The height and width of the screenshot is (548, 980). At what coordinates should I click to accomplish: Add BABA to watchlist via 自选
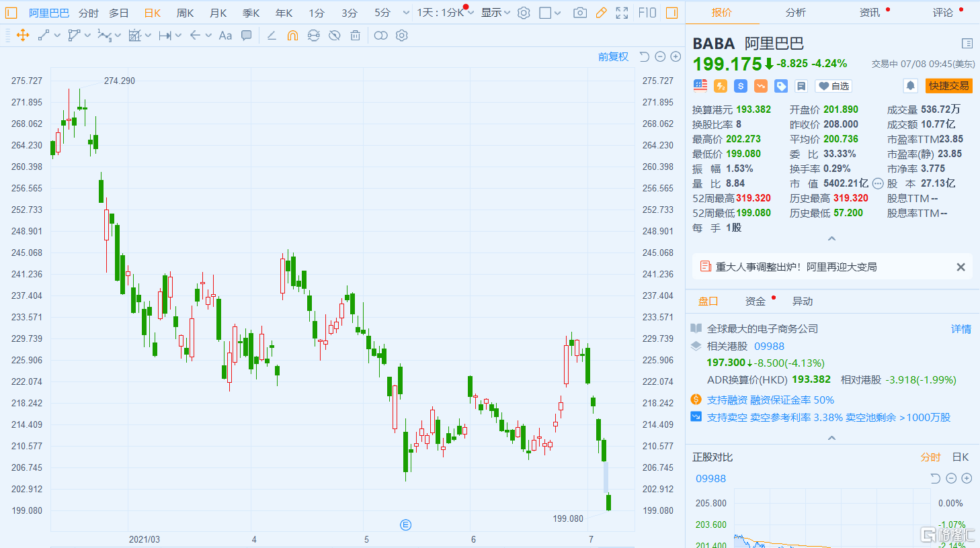[x=834, y=86]
